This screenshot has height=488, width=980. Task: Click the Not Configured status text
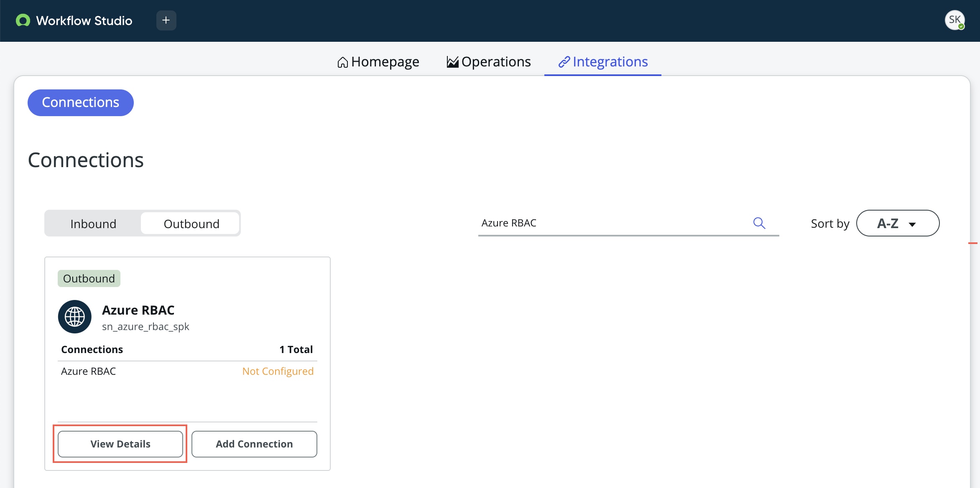click(278, 371)
